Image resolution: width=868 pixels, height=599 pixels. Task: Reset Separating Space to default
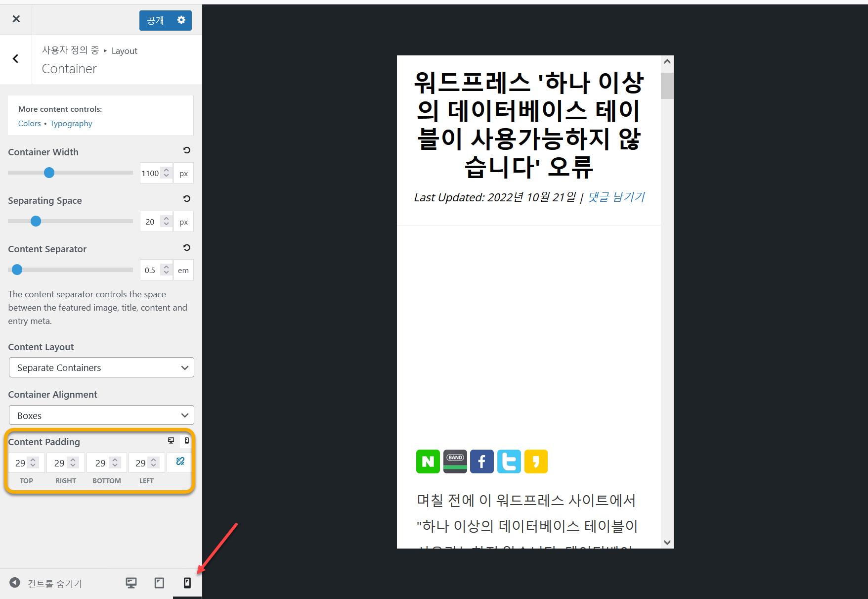point(186,199)
